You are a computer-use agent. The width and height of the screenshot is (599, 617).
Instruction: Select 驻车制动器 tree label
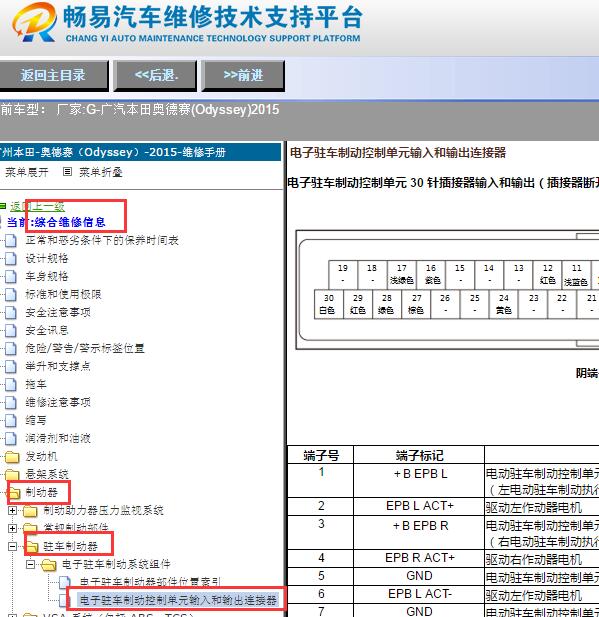tap(70, 546)
